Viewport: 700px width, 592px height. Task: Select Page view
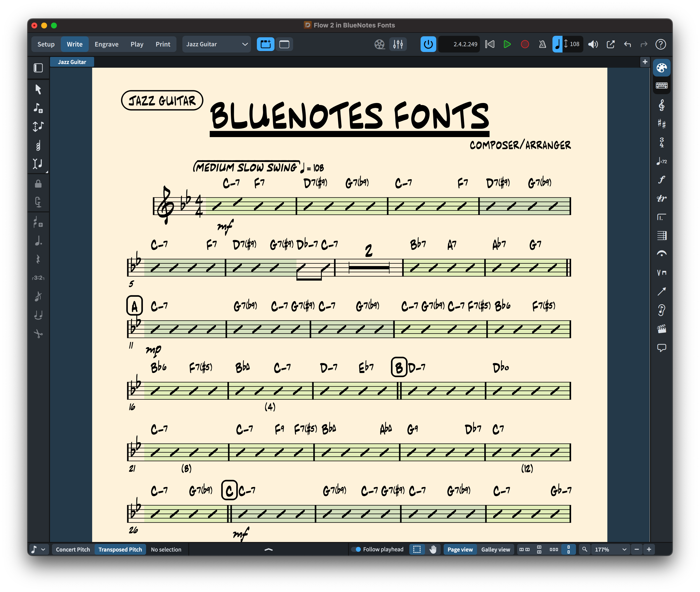coord(460,549)
